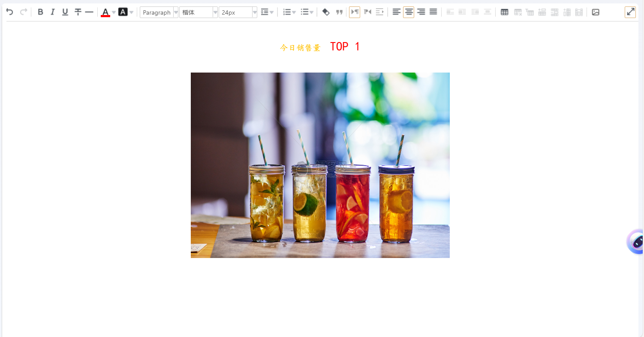Justify the text alignment
This screenshot has width=644, height=337.
(x=433, y=12)
